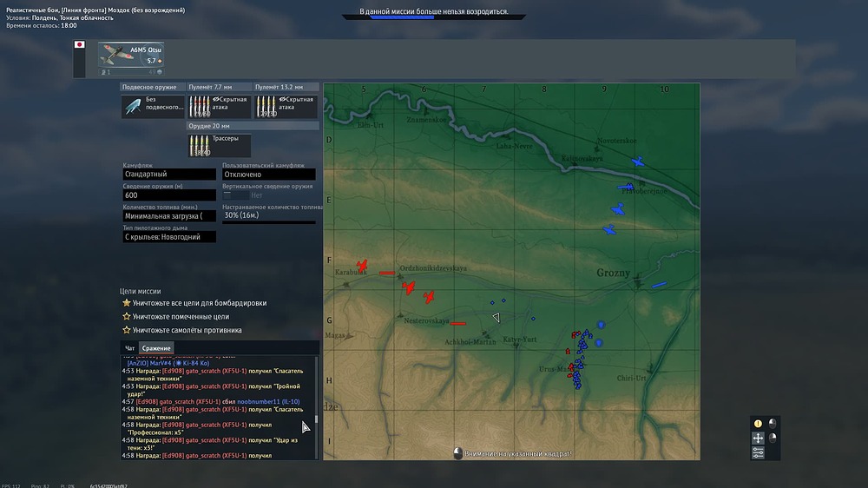The image size is (868, 488).
Task: Select objective text Уничтожьте помеченные цели
Action: [181, 317]
